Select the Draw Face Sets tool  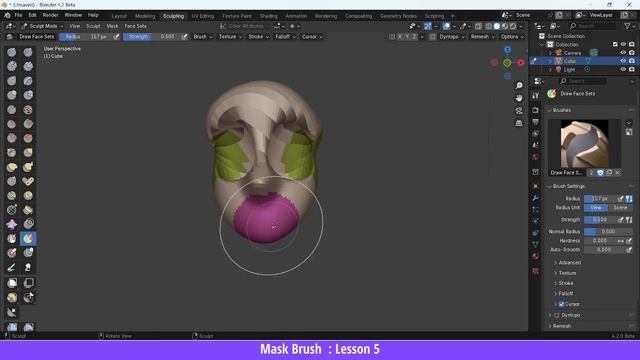[x=28, y=238]
